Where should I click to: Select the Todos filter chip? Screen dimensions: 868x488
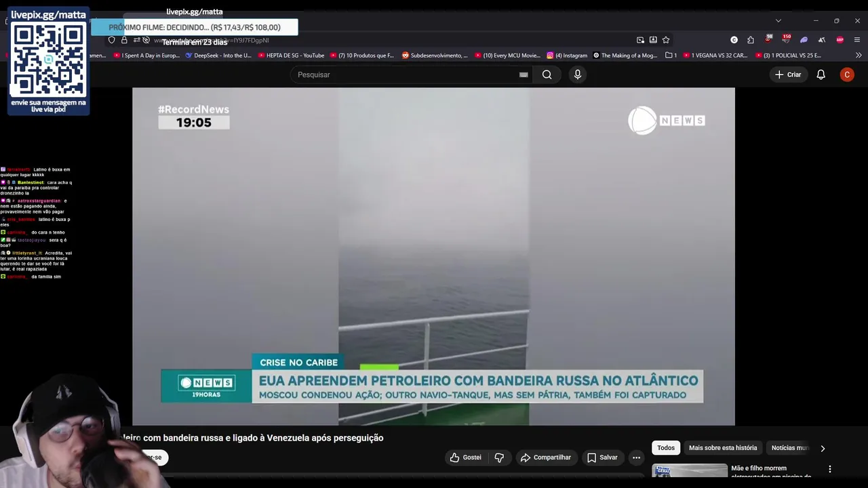coord(666,448)
